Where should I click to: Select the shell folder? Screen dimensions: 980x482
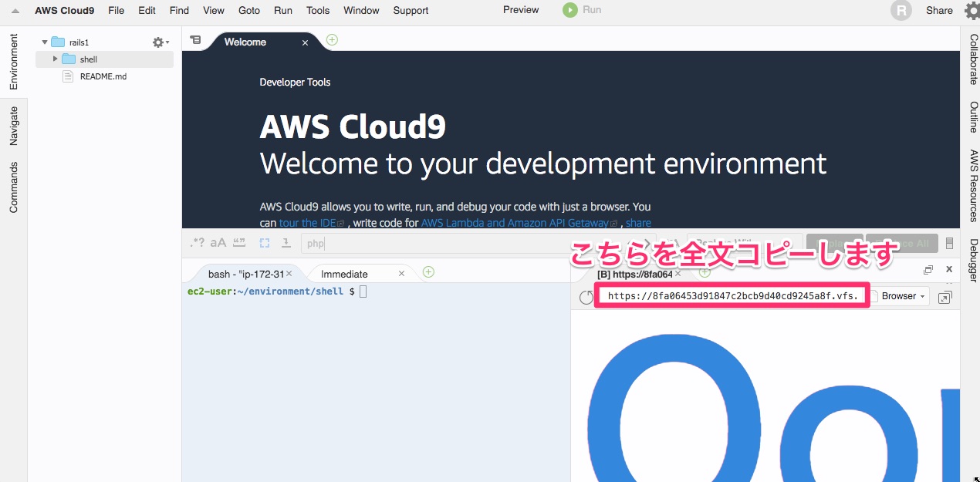pyautogui.click(x=104, y=59)
